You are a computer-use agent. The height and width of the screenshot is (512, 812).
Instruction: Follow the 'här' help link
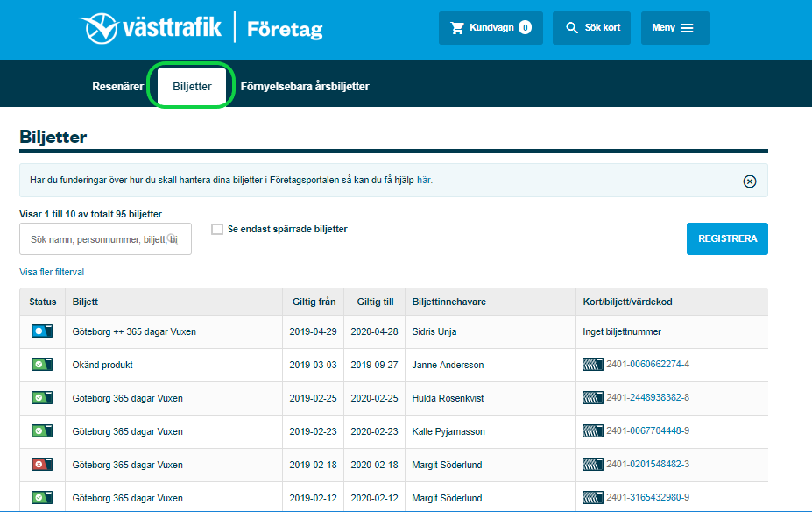(424, 181)
